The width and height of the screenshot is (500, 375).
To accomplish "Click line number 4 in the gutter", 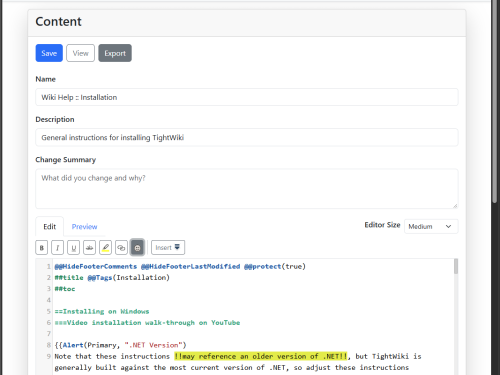I will click(49, 300).
